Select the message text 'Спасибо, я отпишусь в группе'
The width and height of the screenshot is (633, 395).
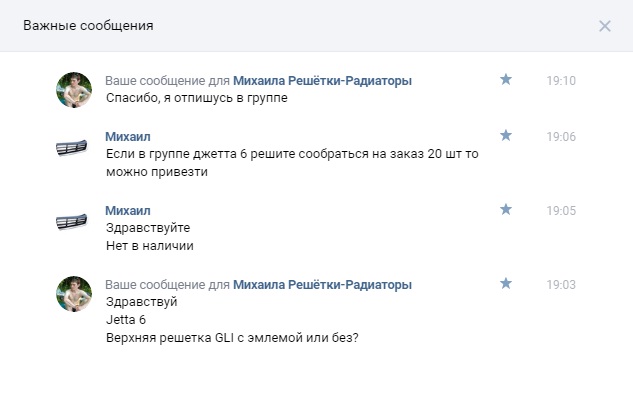click(197, 98)
